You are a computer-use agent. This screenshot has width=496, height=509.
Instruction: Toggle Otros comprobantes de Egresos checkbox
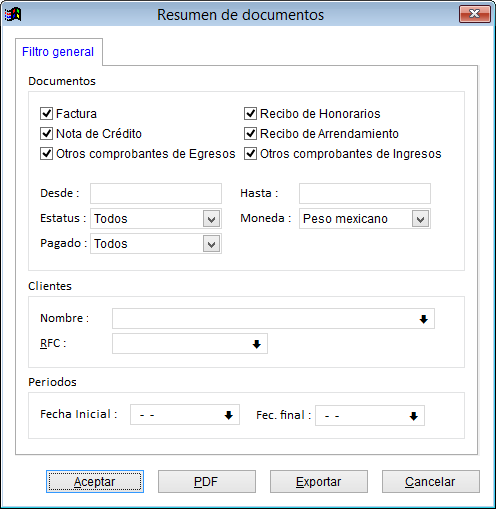click(x=46, y=153)
